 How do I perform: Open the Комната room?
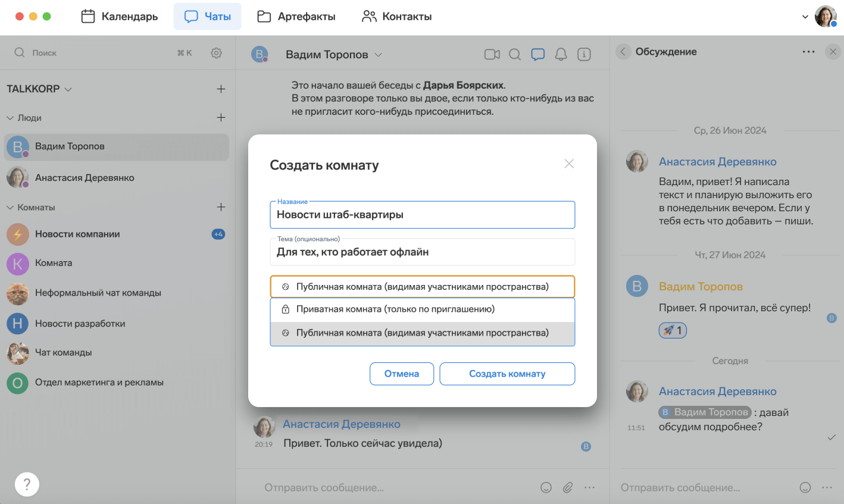tap(117, 263)
